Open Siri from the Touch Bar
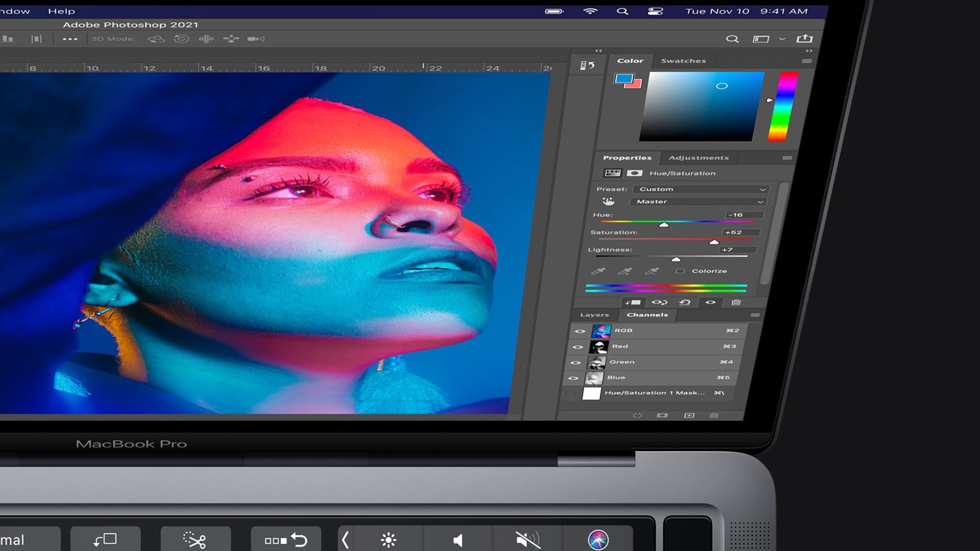The height and width of the screenshot is (551, 980). click(598, 540)
